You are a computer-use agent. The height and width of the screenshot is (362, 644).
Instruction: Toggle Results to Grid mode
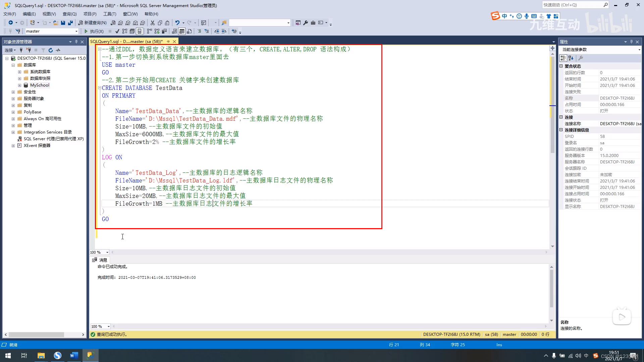pos(182,31)
